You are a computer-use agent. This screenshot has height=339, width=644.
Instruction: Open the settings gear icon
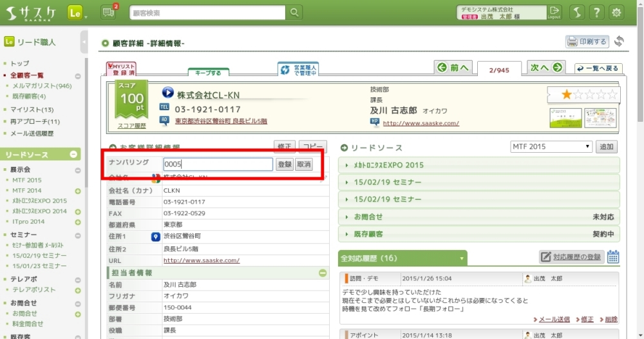pos(616,12)
